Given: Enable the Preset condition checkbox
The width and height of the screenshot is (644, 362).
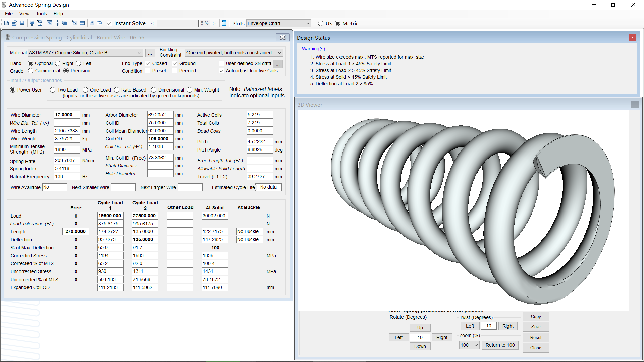Looking at the screenshot, I should click(x=148, y=71).
